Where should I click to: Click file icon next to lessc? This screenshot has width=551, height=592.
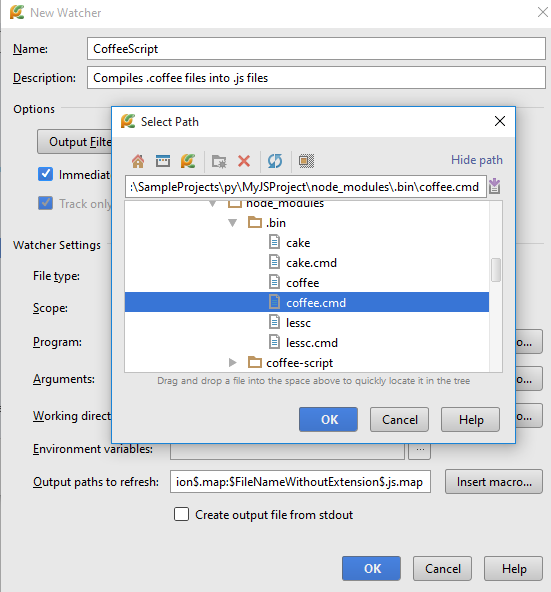[275, 322]
